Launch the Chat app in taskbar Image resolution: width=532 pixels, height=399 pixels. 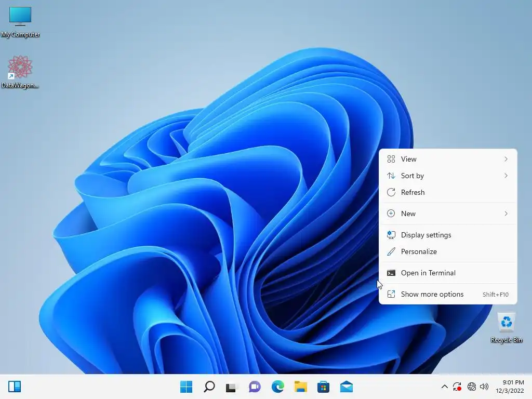click(x=255, y=387)
